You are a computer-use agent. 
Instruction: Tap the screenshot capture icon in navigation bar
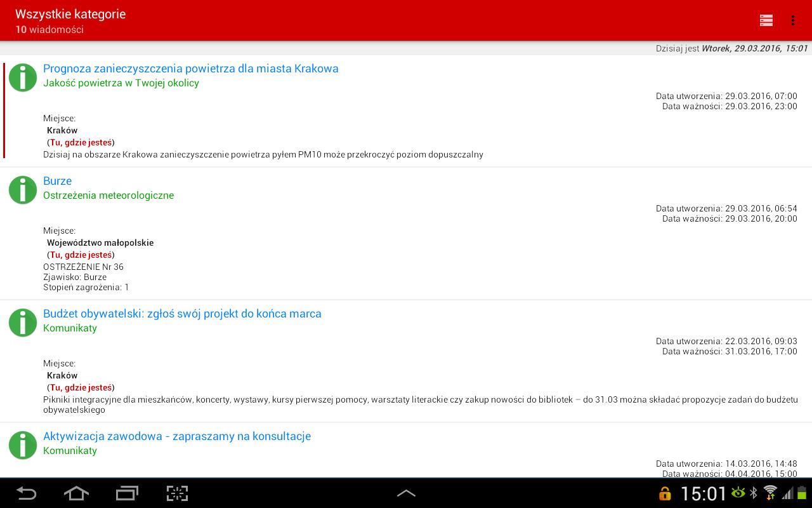(x=178, y=493)
